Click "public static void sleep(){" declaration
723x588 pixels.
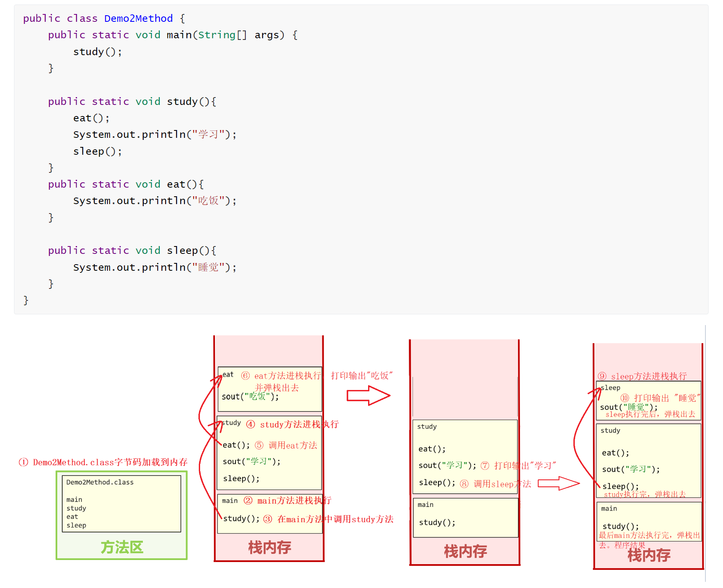[132, 251]
